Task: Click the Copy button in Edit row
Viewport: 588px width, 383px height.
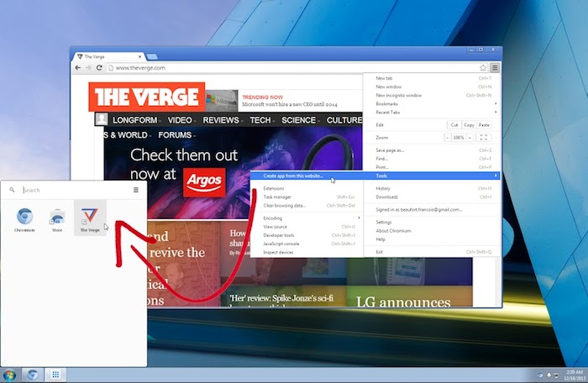Action: tap(469, 125)
